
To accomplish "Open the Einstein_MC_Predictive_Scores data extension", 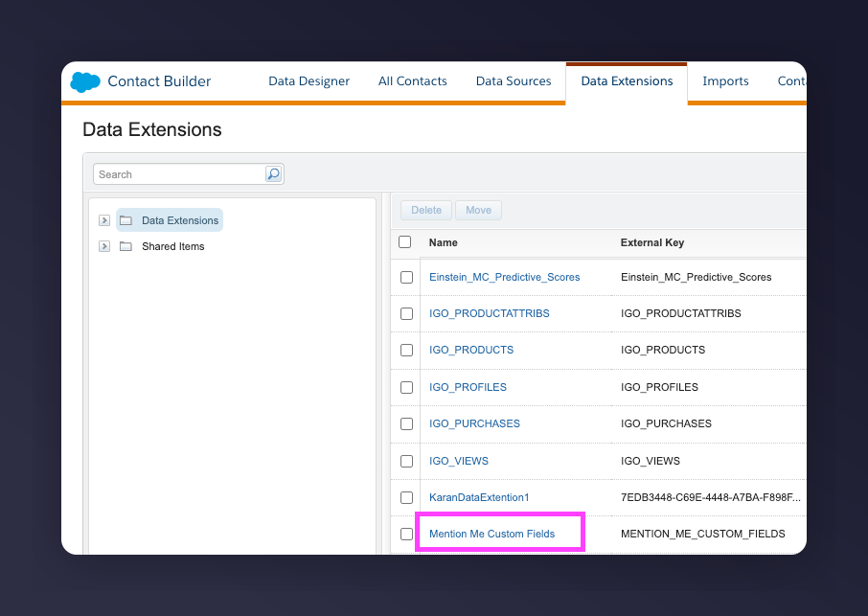I will coord(504,277).
